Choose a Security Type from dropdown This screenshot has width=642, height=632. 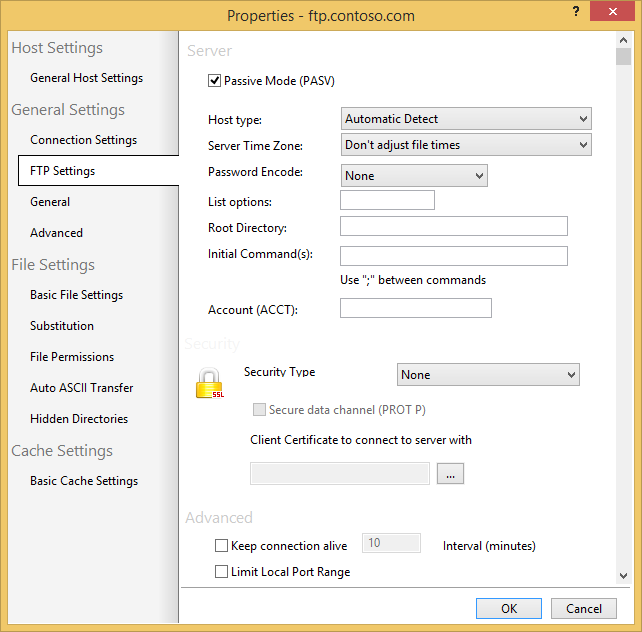(488, 375)
